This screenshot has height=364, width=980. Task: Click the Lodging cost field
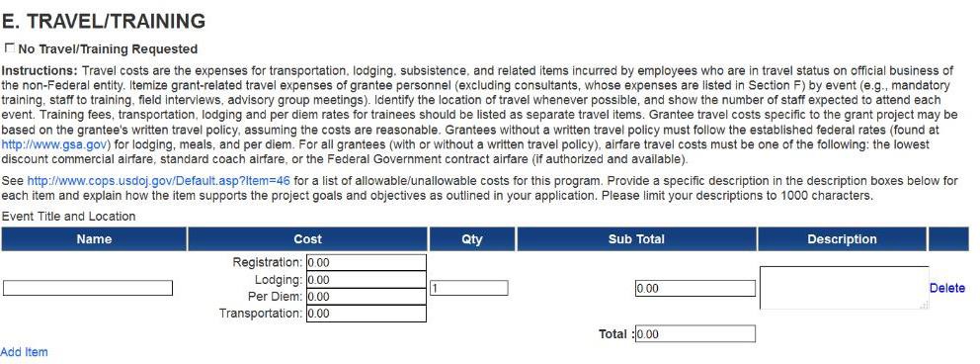366,279
